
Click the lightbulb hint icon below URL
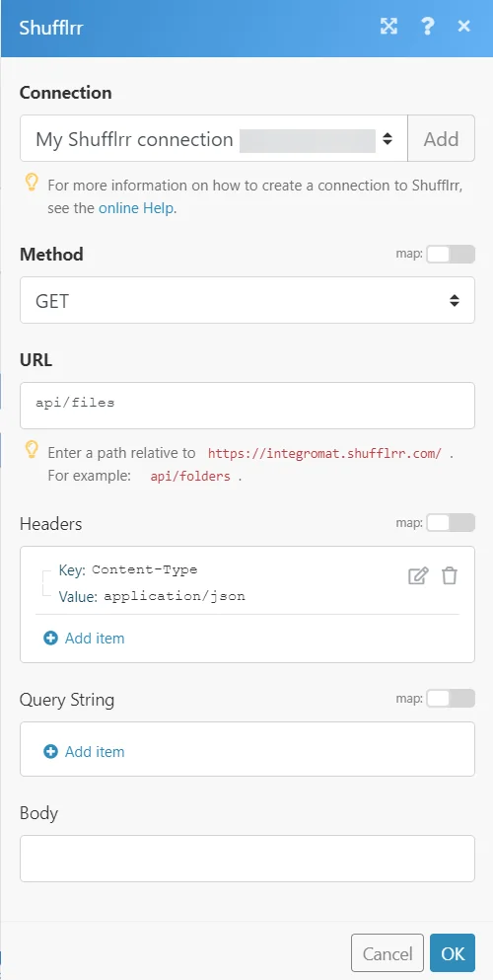pos(32,449)
